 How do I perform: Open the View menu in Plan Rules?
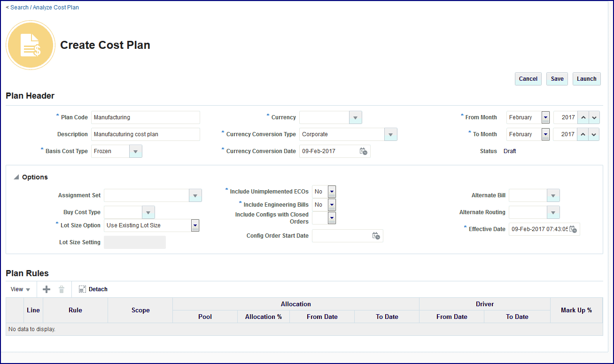(x=21, y=289)
